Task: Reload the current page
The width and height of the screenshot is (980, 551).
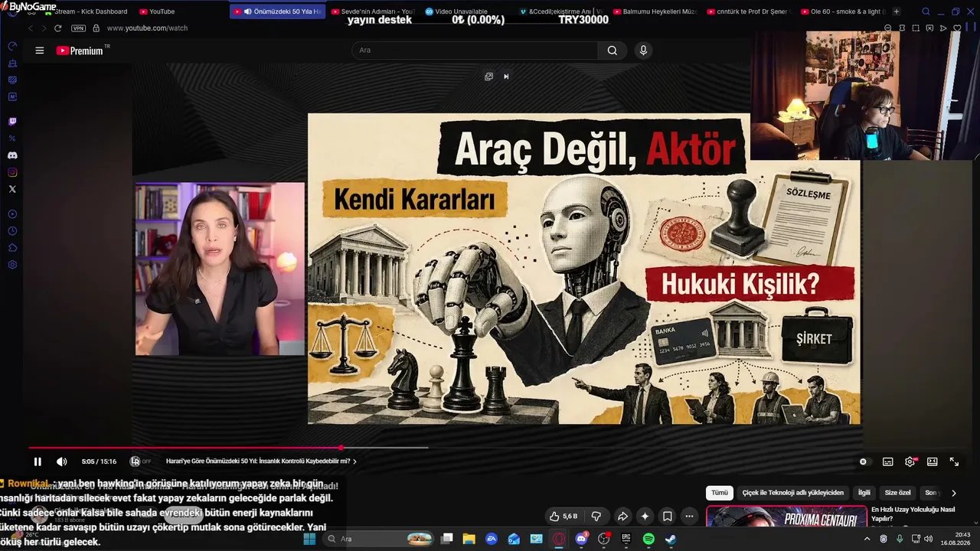Action: tap(57, 28)
